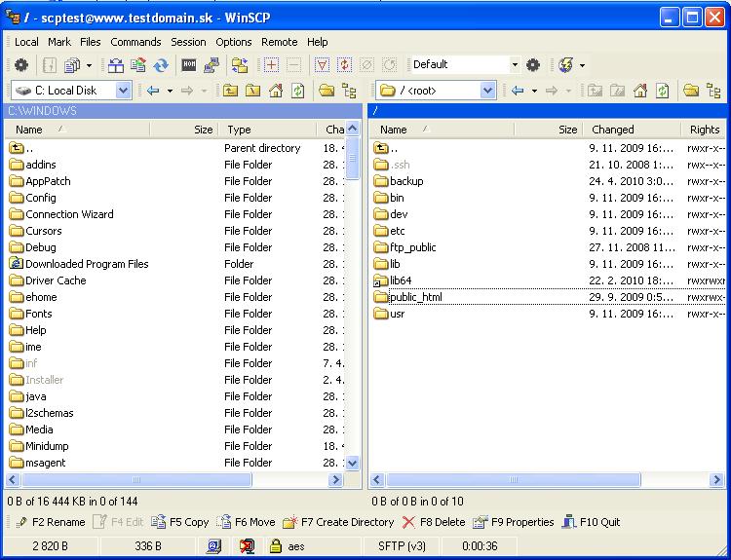Toggle Synchronize Browsing icon

[x=240, y=64]
